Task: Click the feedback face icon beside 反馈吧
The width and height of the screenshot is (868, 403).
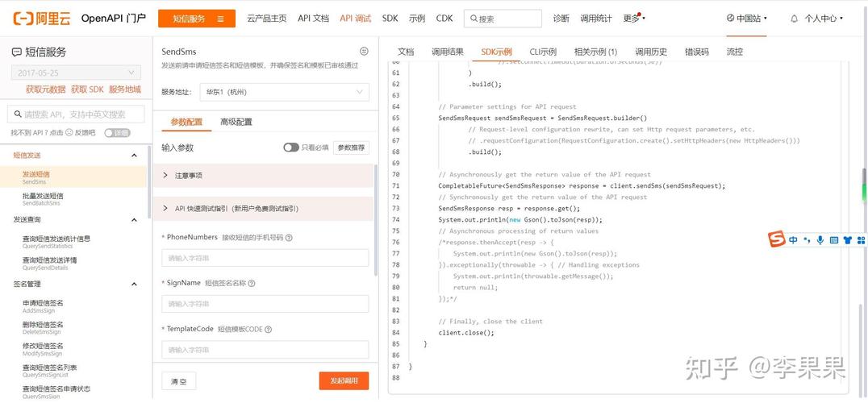Action: (69, 133)
